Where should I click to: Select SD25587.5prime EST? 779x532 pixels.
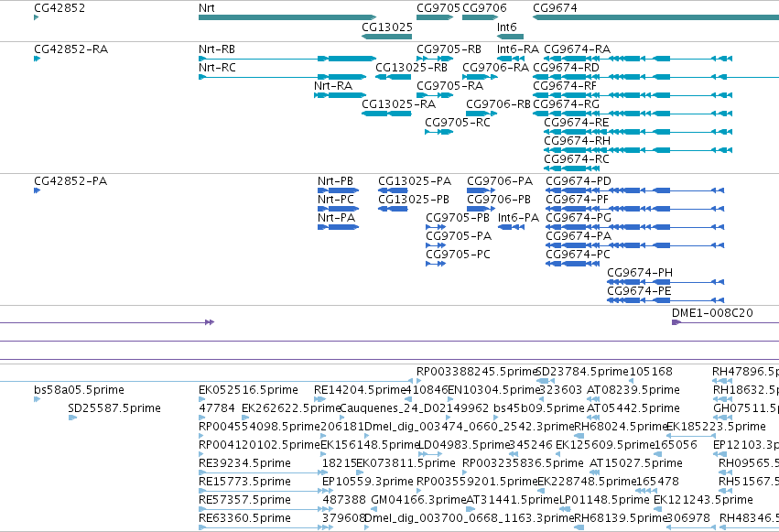pos(72,418)
